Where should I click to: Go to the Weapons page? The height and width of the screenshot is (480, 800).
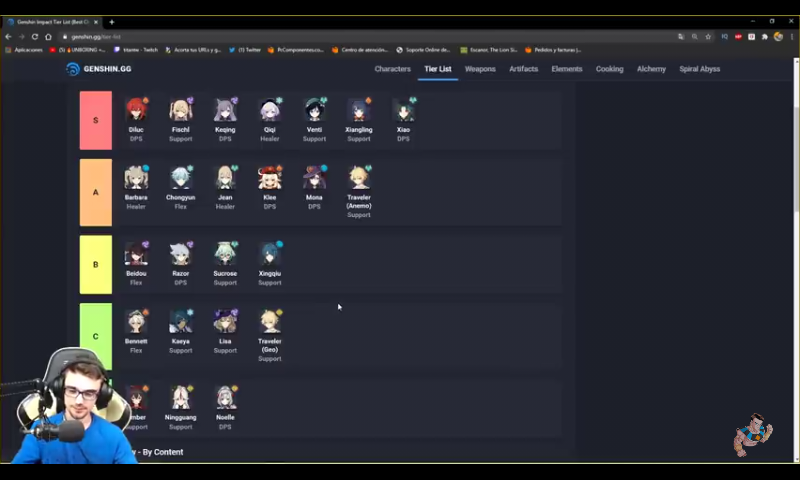pos(480,69)
